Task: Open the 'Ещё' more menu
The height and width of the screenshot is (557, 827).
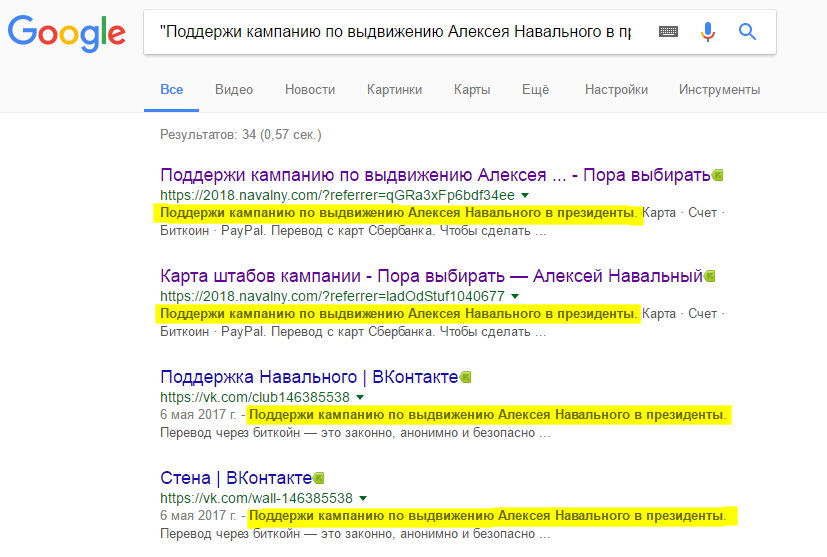Action: click(x=535, y=90)
